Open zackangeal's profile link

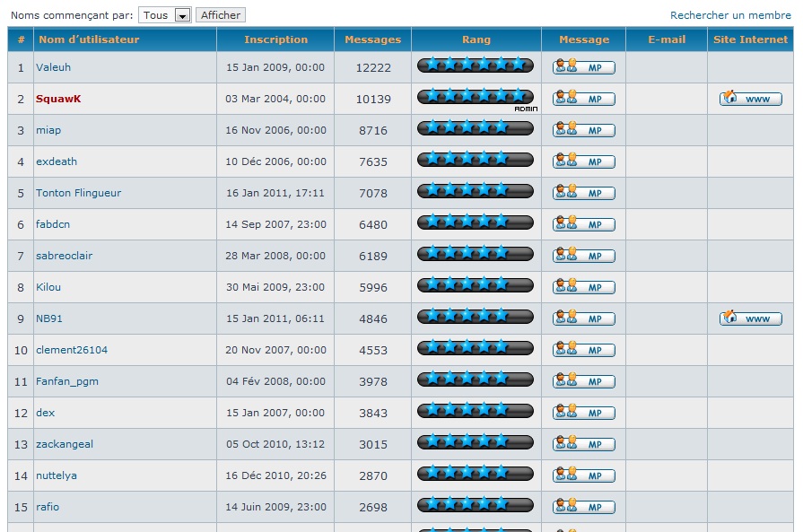65,444
